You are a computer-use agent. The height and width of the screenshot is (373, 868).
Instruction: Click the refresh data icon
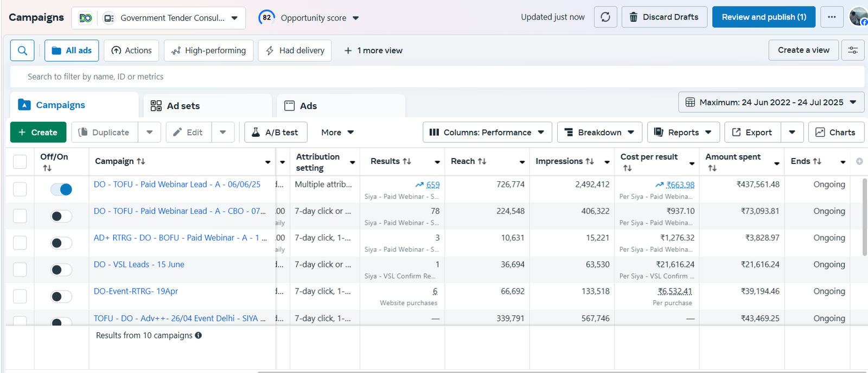click(605, 17)
